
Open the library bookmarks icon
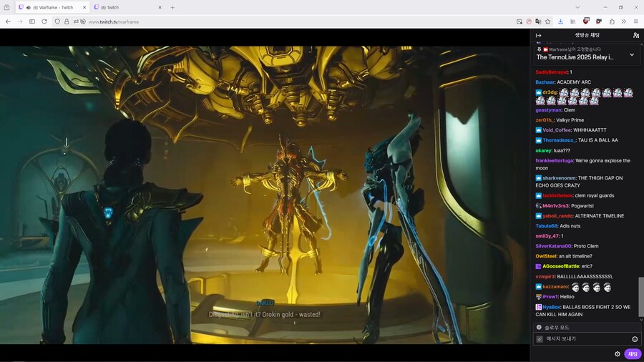(573, 21)
